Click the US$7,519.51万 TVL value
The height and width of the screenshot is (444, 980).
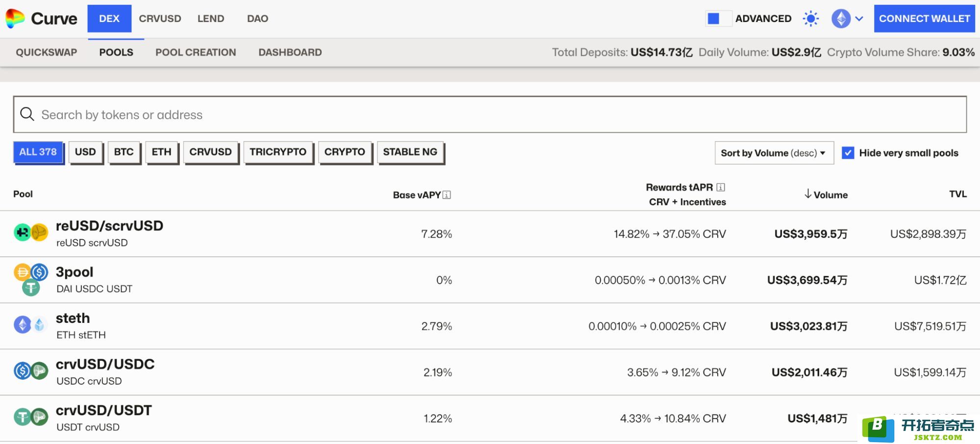pos(930,326)
